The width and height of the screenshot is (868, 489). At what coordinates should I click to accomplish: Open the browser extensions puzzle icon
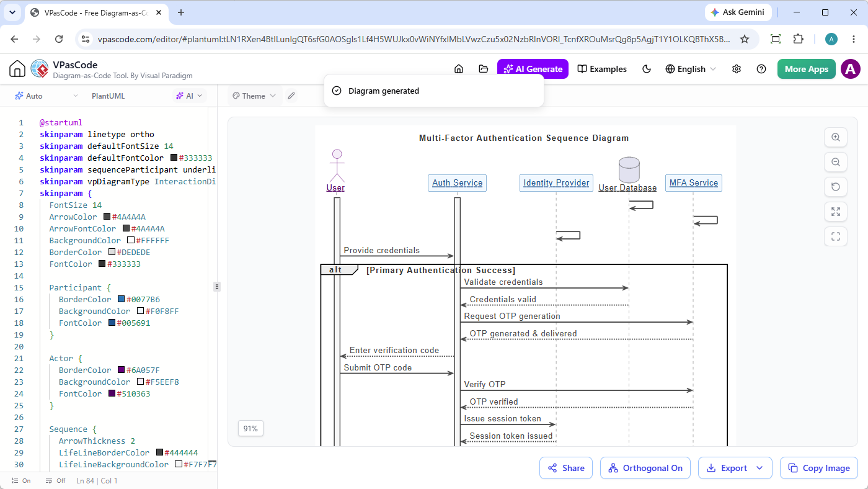click(x=799, y=39)
